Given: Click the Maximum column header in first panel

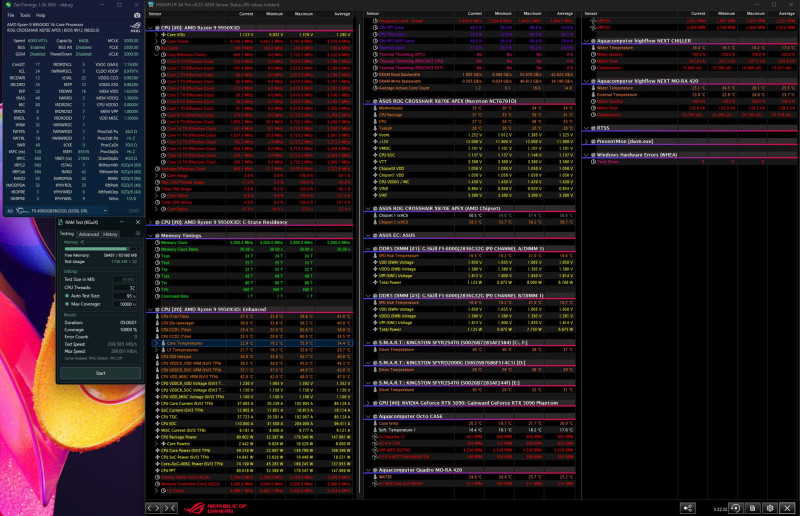Looking at the screenshot, I should (x=304, y=14).
